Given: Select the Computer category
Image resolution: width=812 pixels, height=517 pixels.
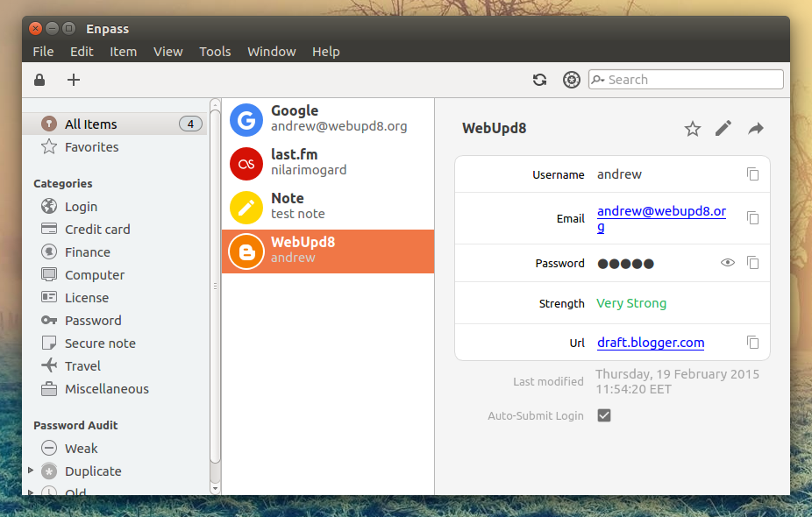Looking at the screenshot, I should pyautogui.click(x=82, y=275).
